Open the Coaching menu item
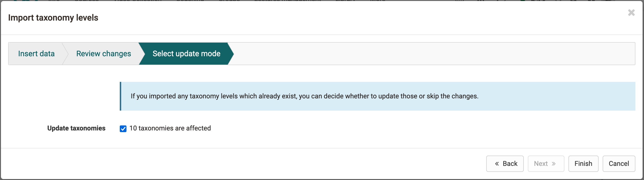Screen dimensions: 644x180 (x=190, y=1)
